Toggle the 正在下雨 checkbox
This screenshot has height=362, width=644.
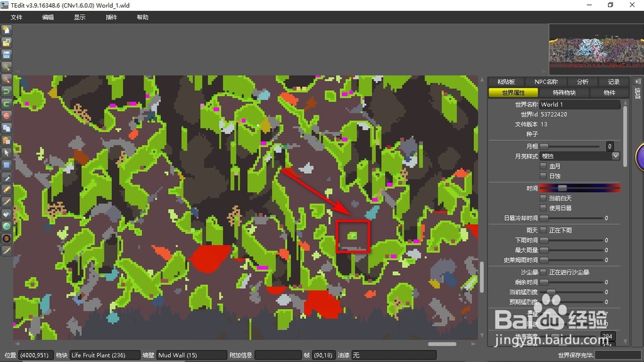coord(543,230)
